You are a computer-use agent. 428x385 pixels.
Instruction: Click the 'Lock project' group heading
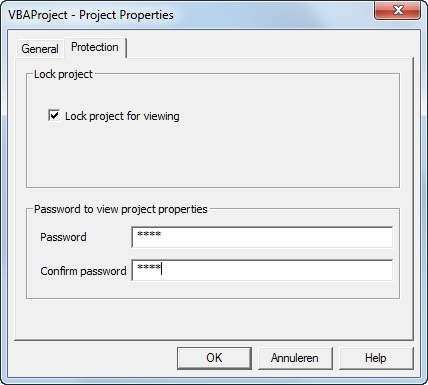63,74
